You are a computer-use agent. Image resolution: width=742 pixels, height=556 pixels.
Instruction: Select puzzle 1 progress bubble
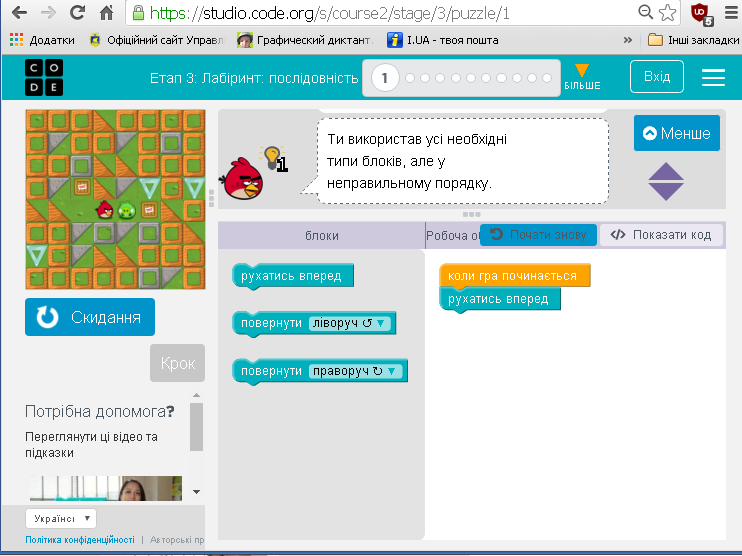[385, 78]
